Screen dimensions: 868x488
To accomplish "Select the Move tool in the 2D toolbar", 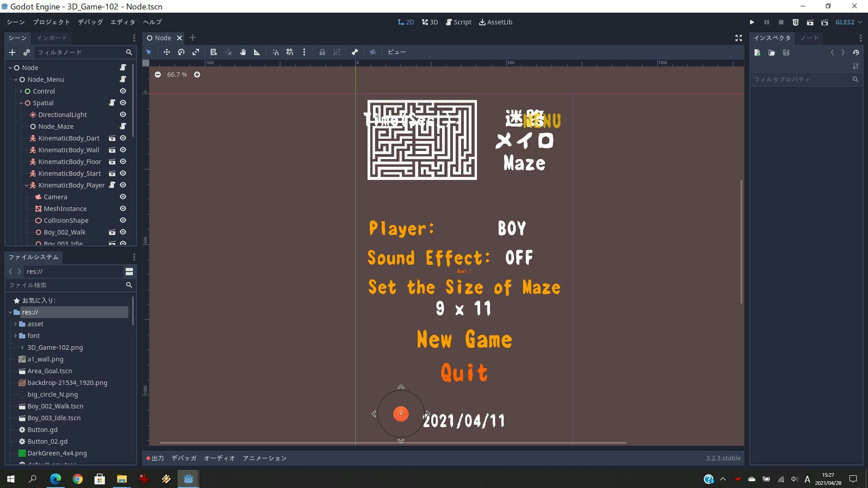I will point(166,52).
